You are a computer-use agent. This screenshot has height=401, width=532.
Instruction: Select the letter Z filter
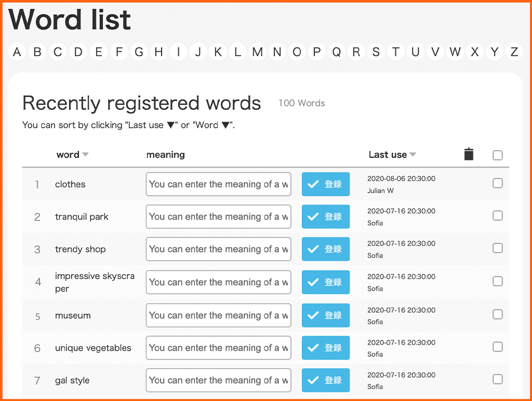click(514, 52)
